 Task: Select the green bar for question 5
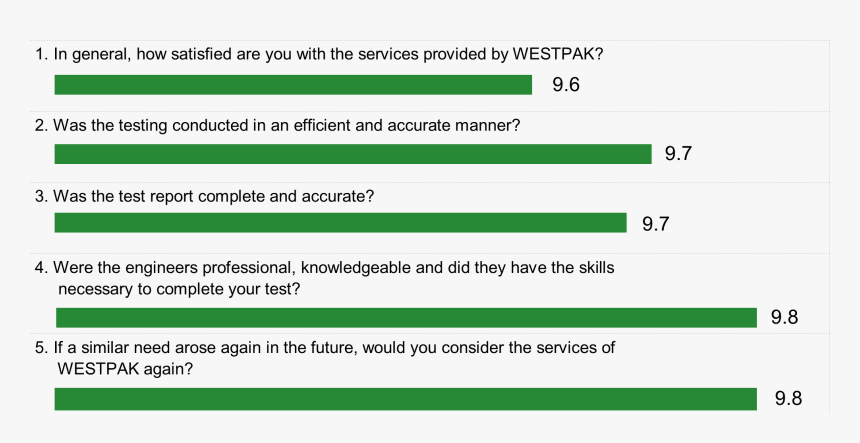coord(406,398)
